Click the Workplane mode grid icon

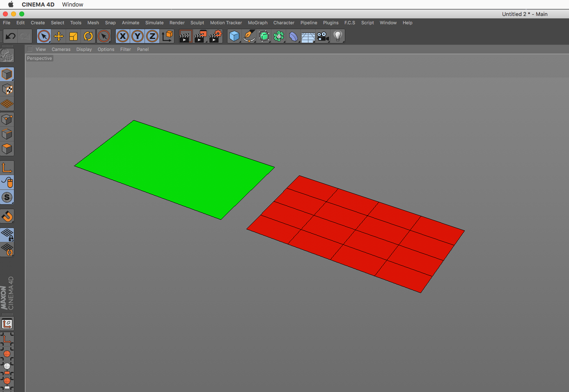tap(7, 104)
